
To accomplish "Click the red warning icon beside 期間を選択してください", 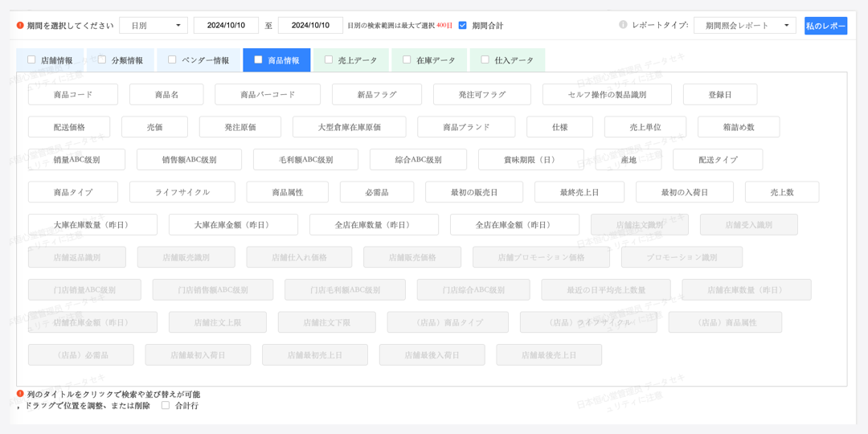I will tap(20, 26).
